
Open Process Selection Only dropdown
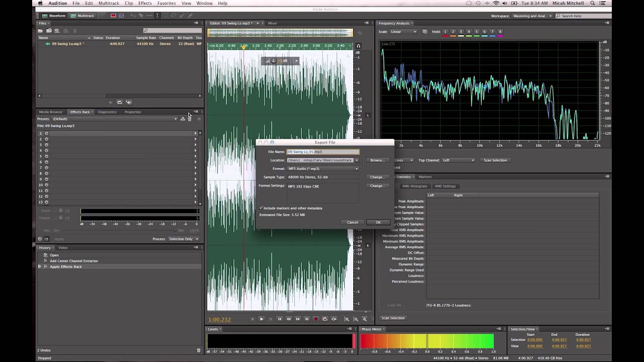[183, 239]
